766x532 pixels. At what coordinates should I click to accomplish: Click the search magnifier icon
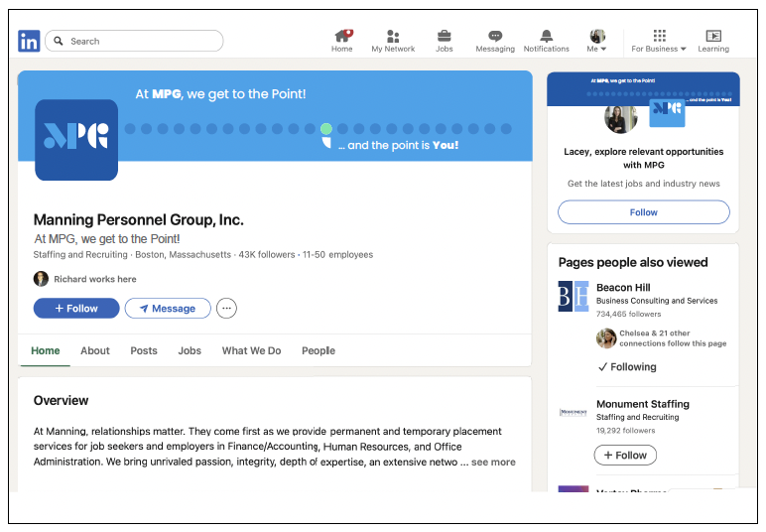(x=59, y=41)
